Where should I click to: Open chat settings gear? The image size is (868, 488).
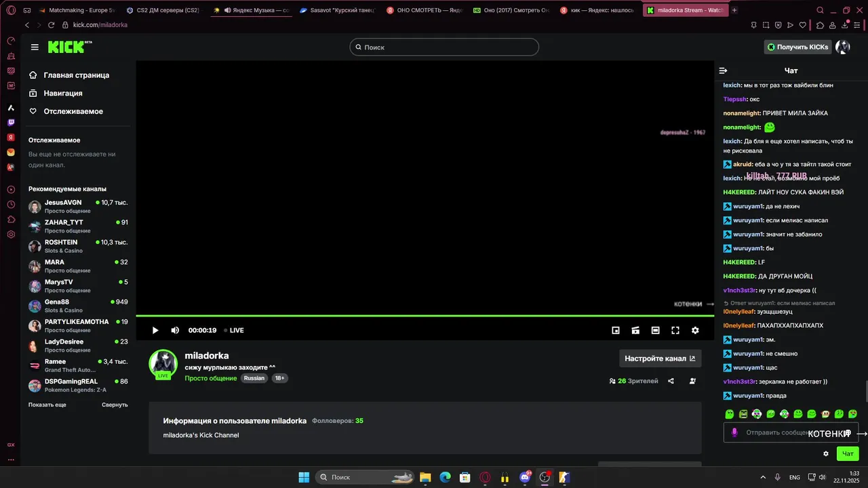826,453
